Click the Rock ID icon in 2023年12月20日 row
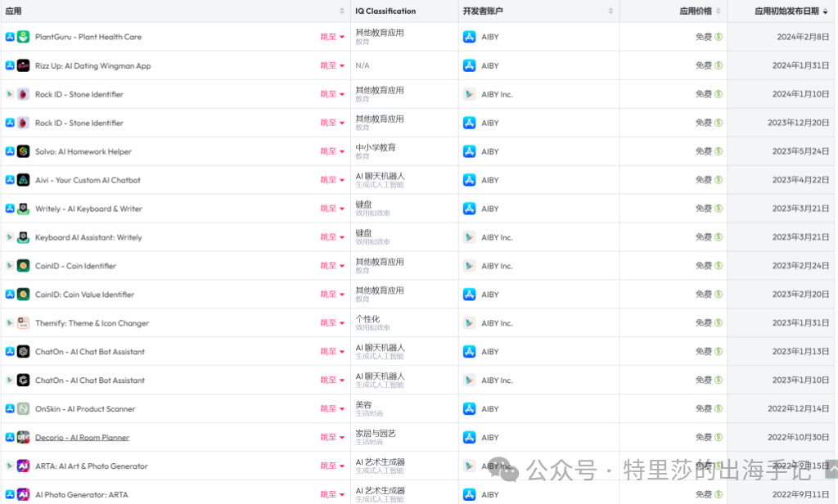 [x=23, y=123]
